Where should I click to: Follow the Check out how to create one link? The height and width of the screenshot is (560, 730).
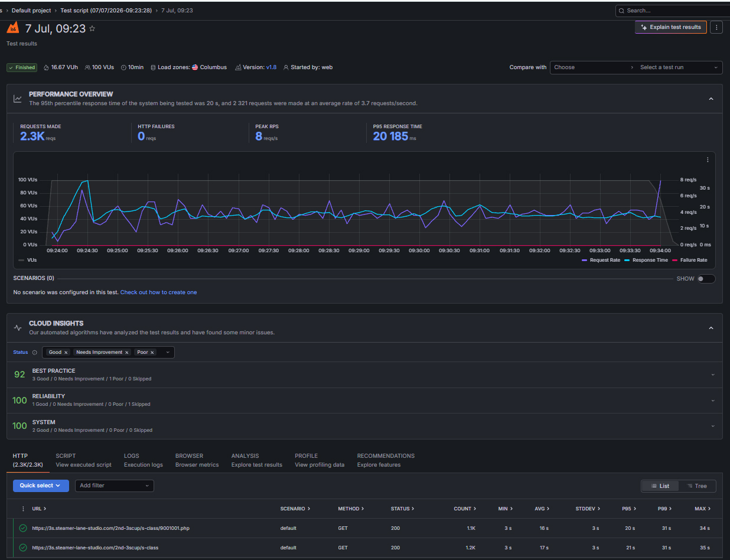[159, 292]
